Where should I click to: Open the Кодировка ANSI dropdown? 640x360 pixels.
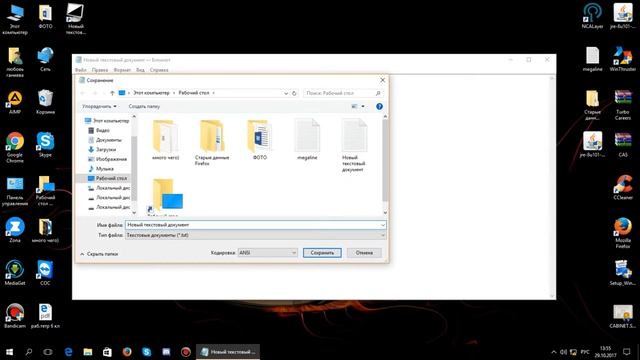point(268,253)
